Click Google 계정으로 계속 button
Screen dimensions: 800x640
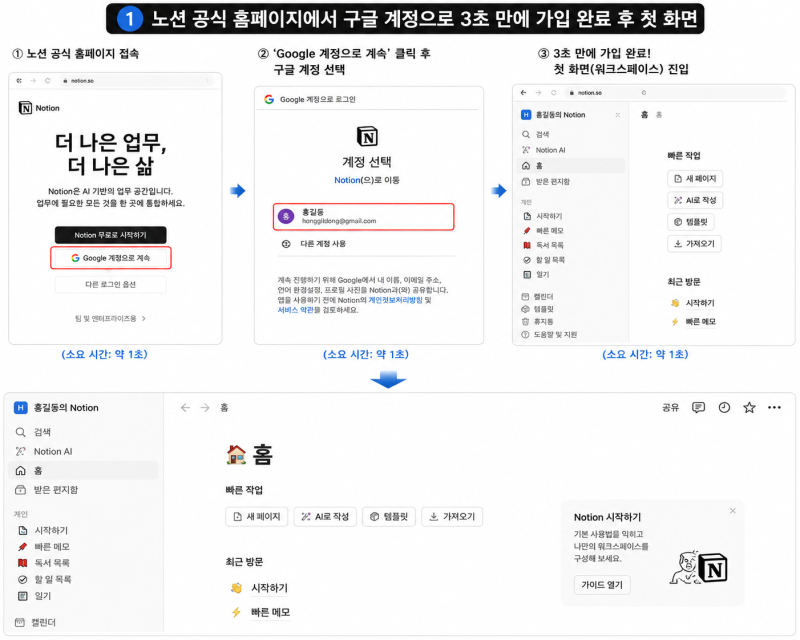[x=111, y=258]
